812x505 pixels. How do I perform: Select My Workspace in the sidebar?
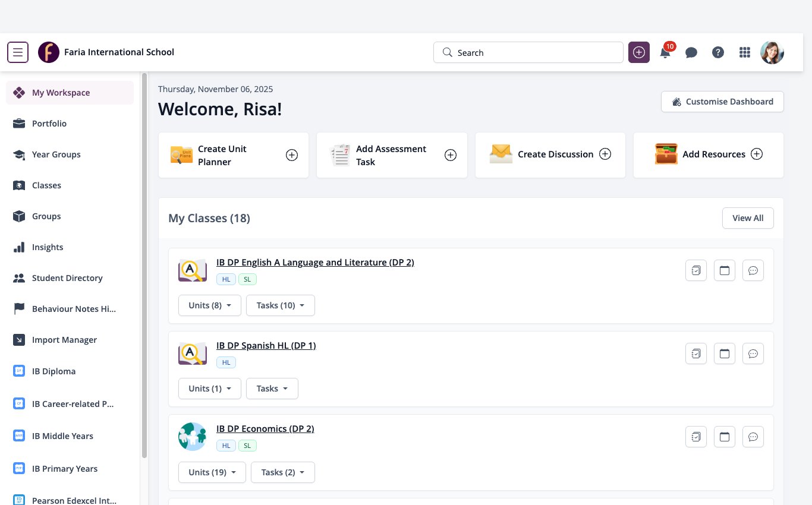(x=70, y=93)
